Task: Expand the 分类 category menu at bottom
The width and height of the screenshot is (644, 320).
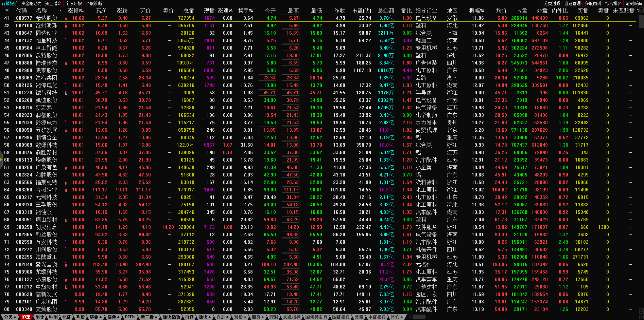Action: 10,317
